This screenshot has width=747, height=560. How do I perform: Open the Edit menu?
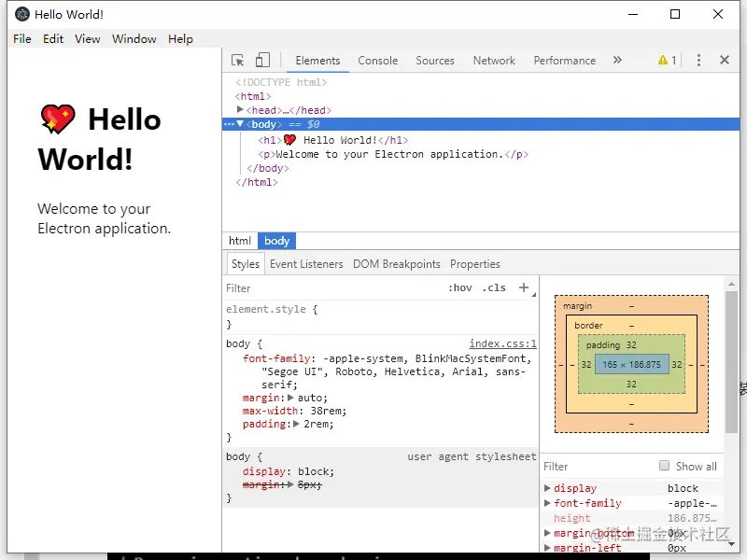pos(53,38)
